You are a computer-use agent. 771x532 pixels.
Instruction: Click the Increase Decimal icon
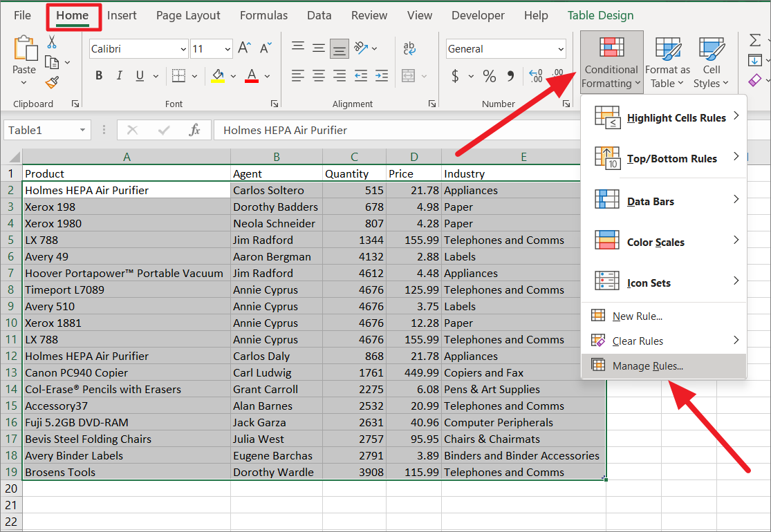coord(536,75)
